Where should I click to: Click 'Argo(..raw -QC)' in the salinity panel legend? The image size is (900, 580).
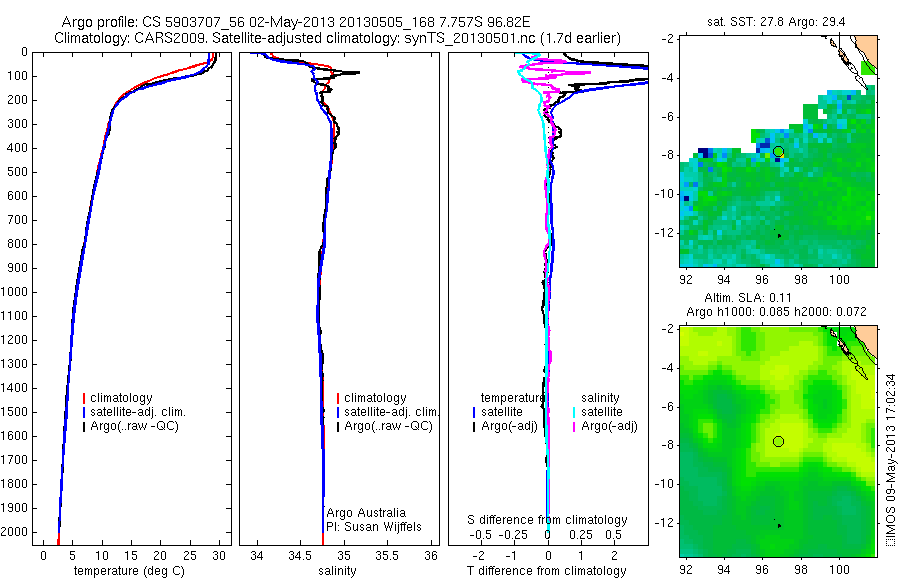pos(389,426)
